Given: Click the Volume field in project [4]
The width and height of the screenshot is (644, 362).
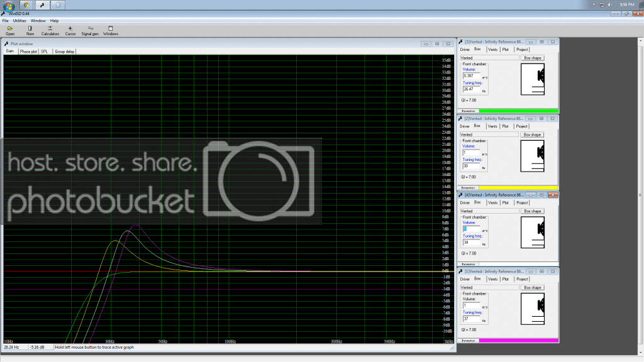Looking at the screenshot, I should [471, 229].
